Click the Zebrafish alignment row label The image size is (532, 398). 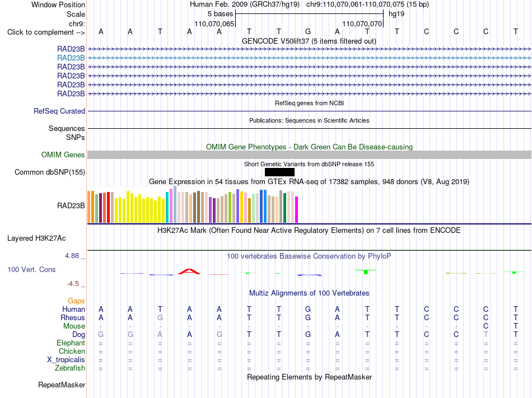(70, 368)
